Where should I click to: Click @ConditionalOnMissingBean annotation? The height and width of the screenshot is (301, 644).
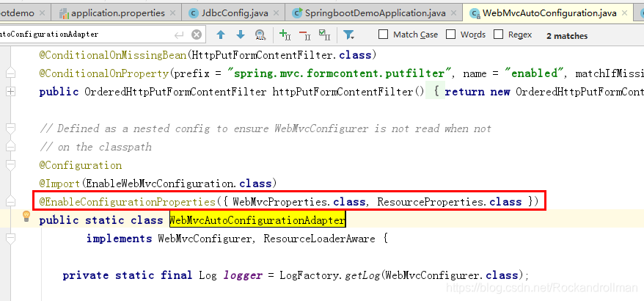[x=113, y=54]
